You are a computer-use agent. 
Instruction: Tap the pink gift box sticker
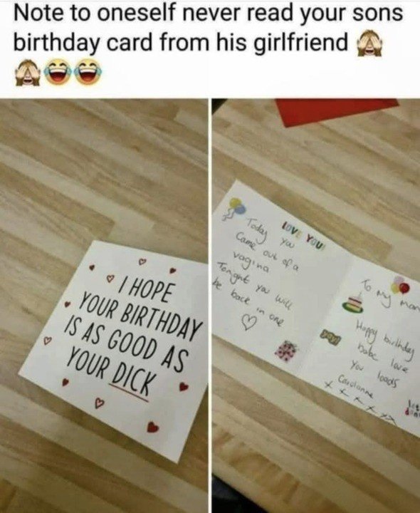coord(287,351)
